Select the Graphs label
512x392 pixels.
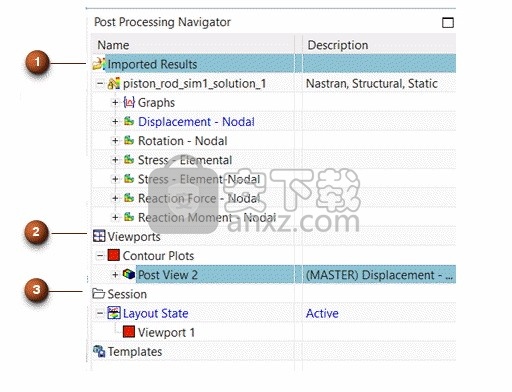156,102
